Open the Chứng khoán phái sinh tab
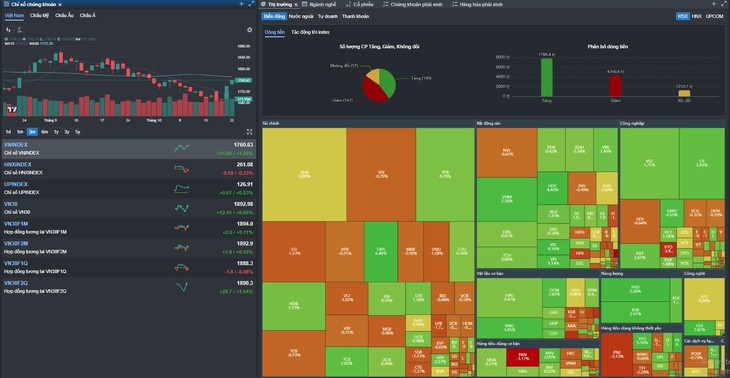This screenshot has height=378, width=730. click(412, 4)
